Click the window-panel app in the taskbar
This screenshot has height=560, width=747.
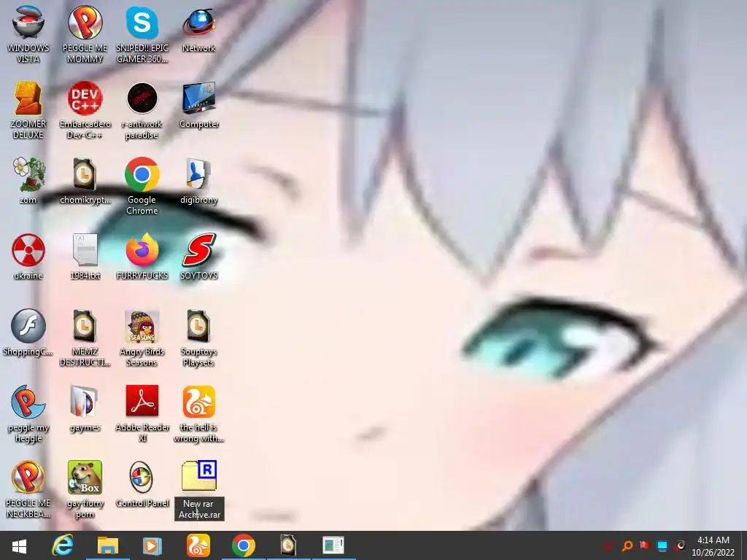[333, 545]
